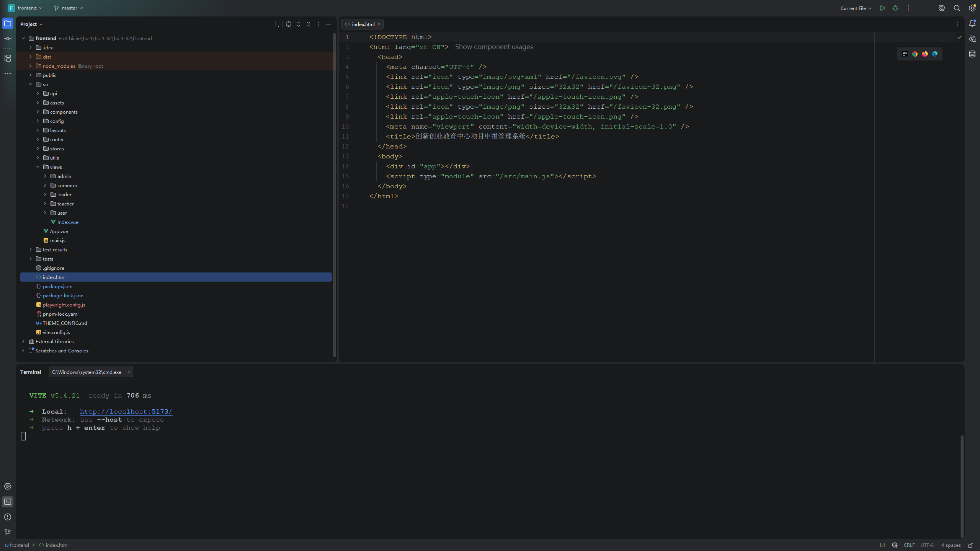
Task: Click the 1:1 cursor position indicator
Action: [882, 545]
